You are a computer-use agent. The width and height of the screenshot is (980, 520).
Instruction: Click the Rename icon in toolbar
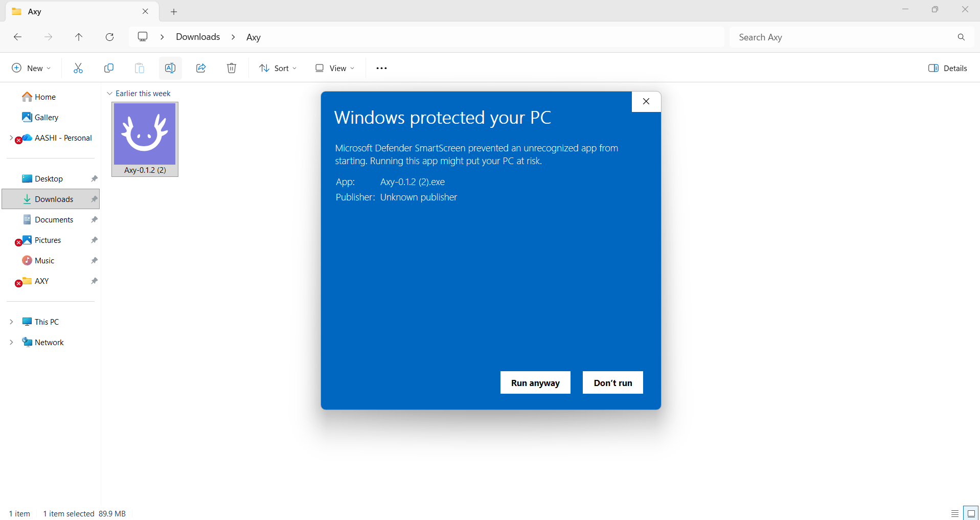click(170, 68)
